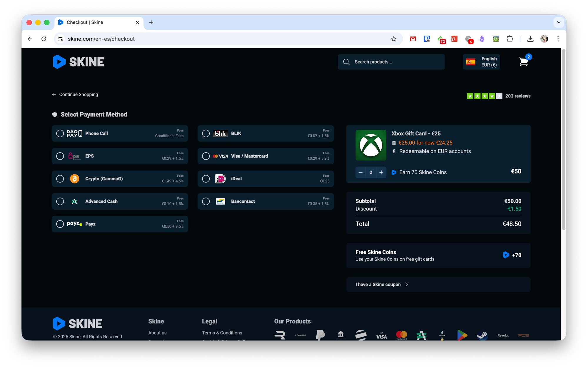Click the Xbox Gift Card thumbnail
Image resolution: width=588 pixels, height=369 pixels.
click(x=371, y=145)
